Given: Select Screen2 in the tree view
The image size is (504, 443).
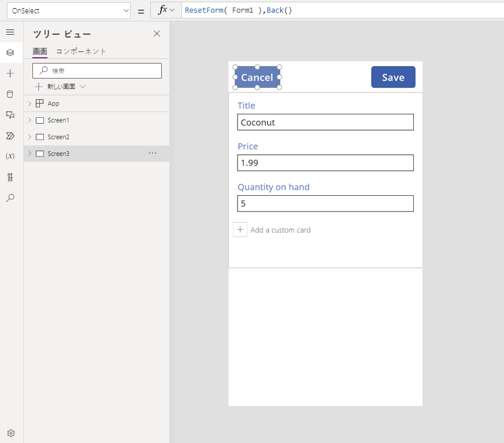Looking at the screenshot, I should (x=97, y=137).
